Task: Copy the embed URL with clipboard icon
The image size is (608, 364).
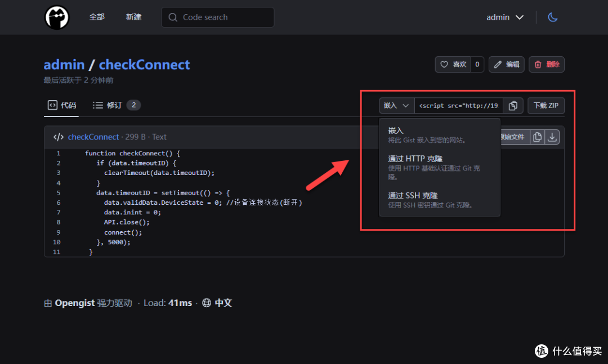Action: coord(513,105)
